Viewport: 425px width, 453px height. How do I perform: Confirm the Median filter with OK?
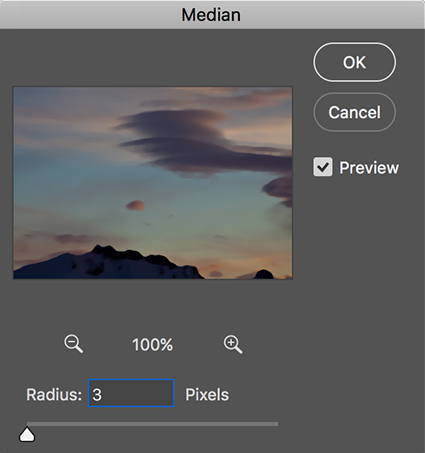(x=354, y=62)
